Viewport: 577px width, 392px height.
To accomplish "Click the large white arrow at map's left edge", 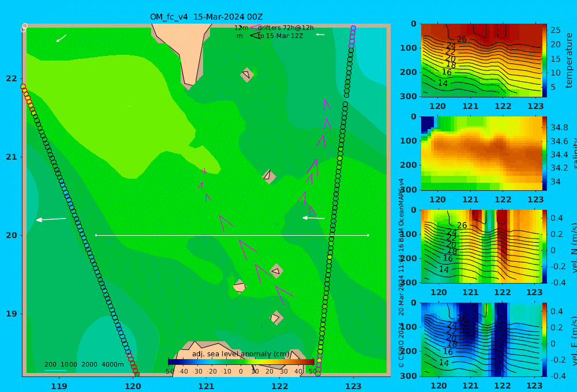I will 51,220.
